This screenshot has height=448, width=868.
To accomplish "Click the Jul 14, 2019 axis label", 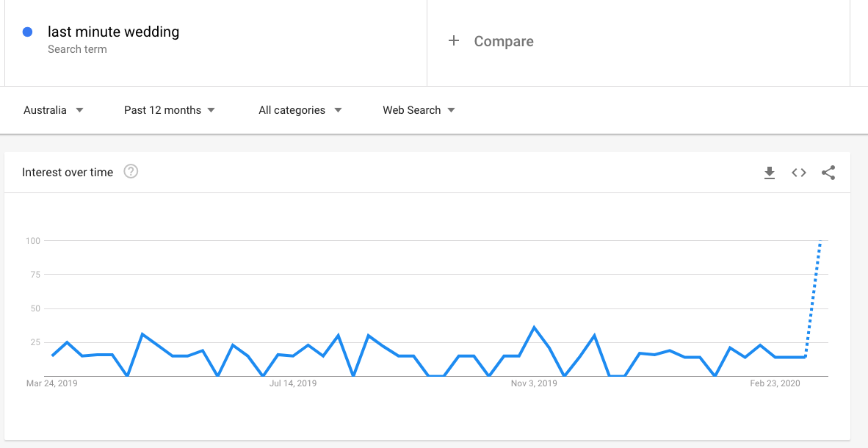I will (x=293, y=383).
